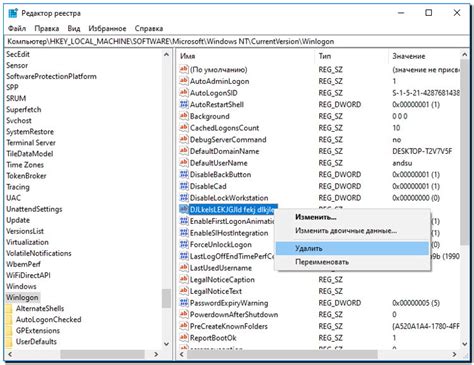
Task: Click the DWORD icon of DisableCad
Action: 184,186
